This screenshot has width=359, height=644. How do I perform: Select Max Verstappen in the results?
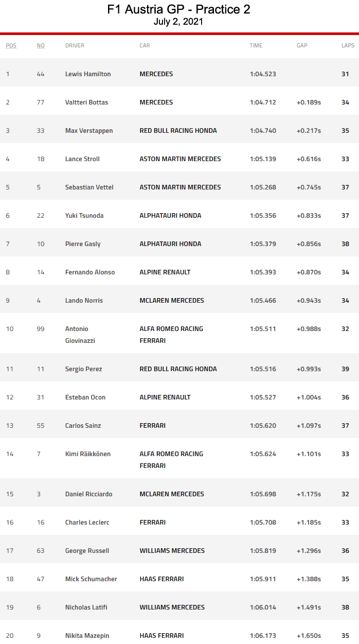[x=89, y=131]
